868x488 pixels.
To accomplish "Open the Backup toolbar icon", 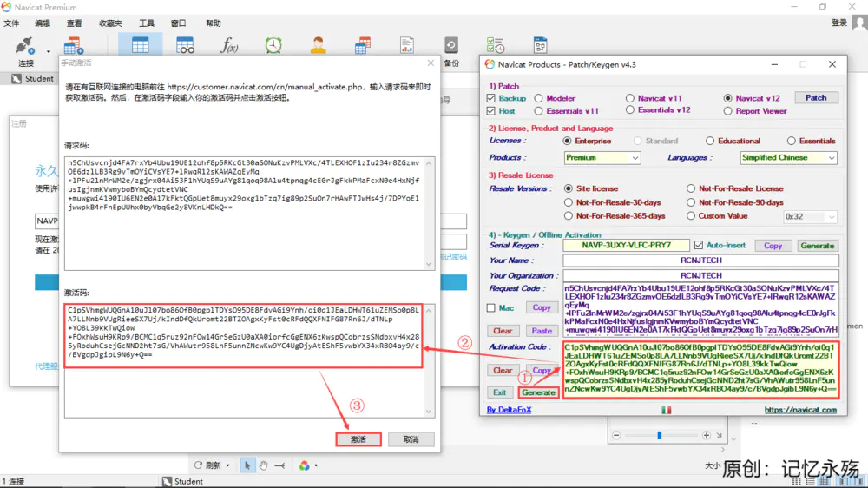I will tap(451, 45).
